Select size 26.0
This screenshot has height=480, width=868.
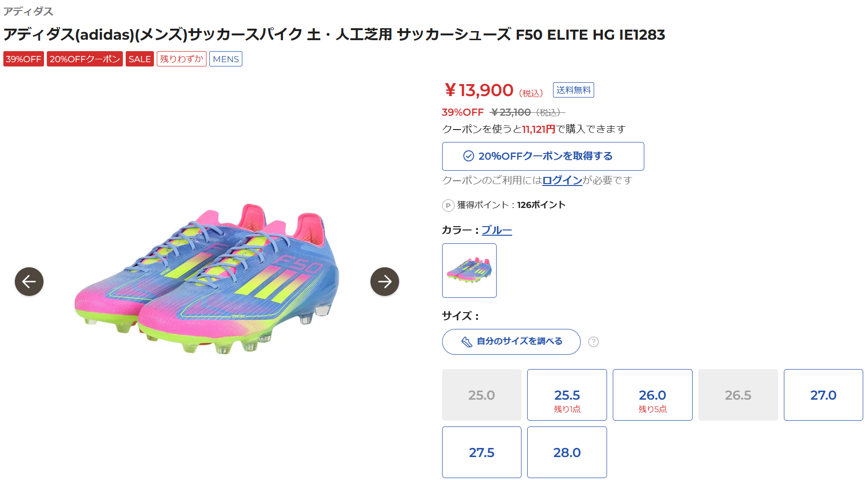(x=652, y=395)
